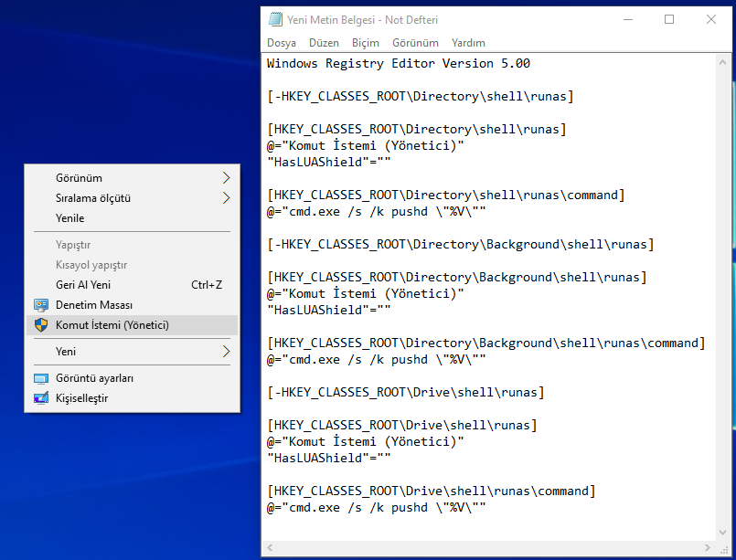
Task: Click the monitor icon beside Görüntü ayarları
Action: (41, 378)
